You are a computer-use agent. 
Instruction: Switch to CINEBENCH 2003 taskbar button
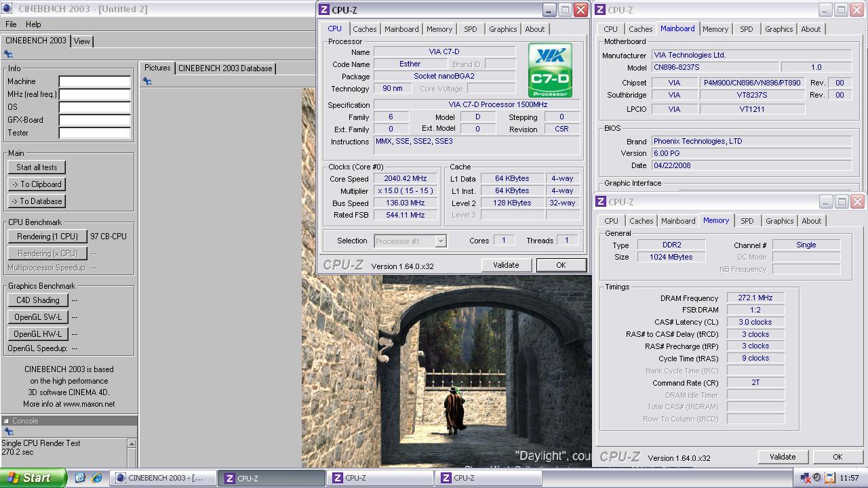165,478
